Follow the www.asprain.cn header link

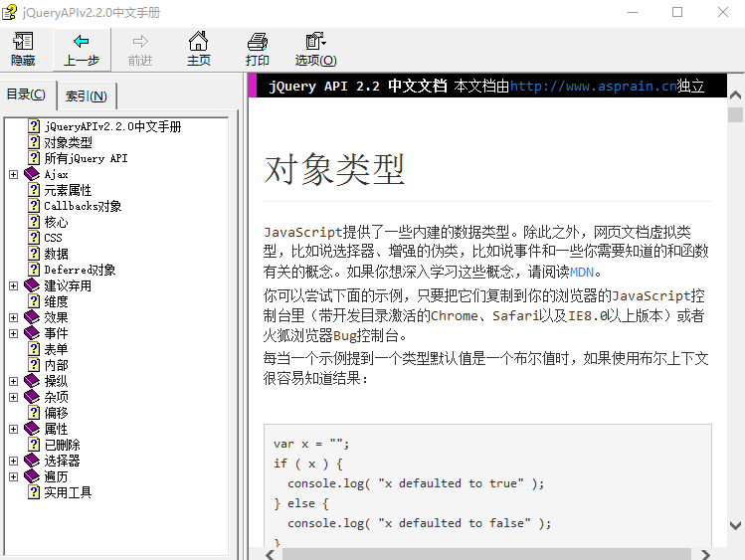pos(594,87)
